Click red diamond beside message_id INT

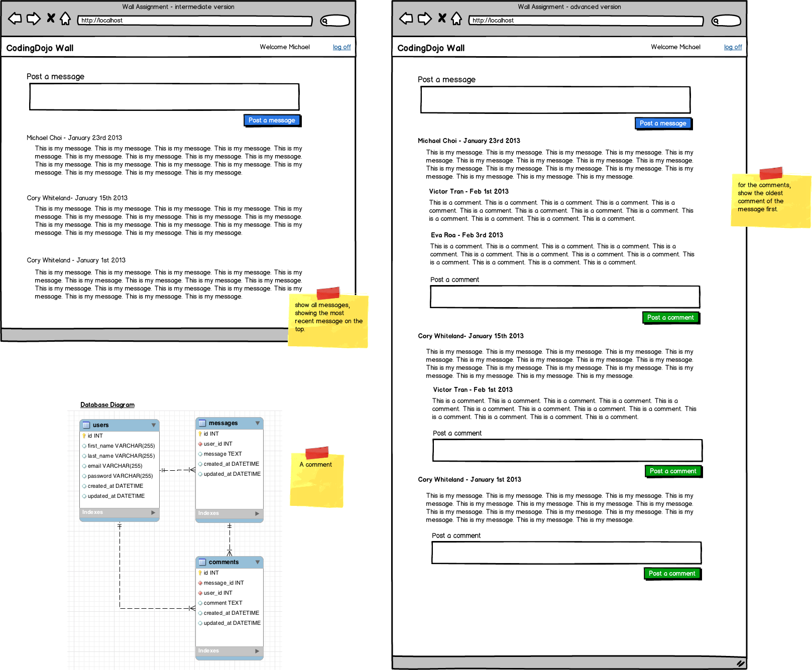pyautogui.click(x=200, y=583)
